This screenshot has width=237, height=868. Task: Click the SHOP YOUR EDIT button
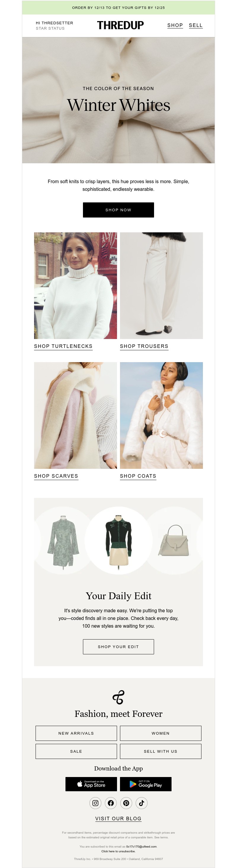point(118,647)
